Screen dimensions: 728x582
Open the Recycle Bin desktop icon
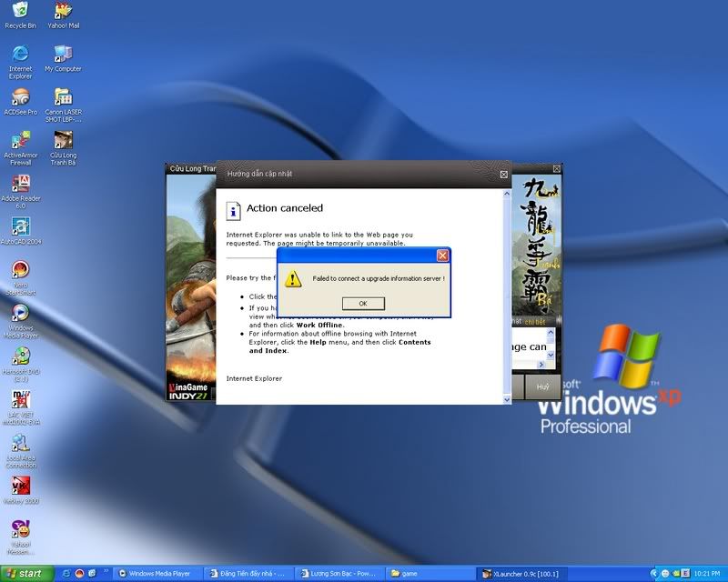click(20, 15)
